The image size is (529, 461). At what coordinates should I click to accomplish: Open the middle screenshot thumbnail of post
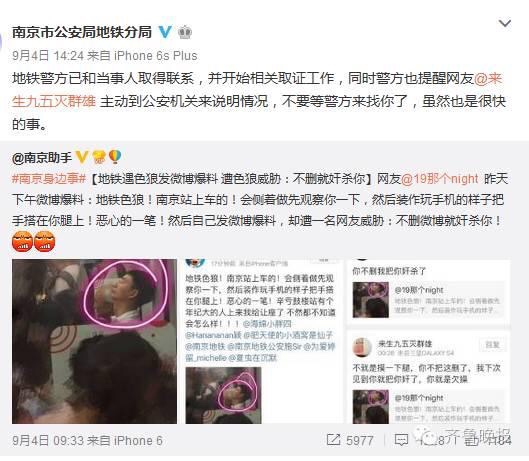pyautogui.click(x=264, y=341)
